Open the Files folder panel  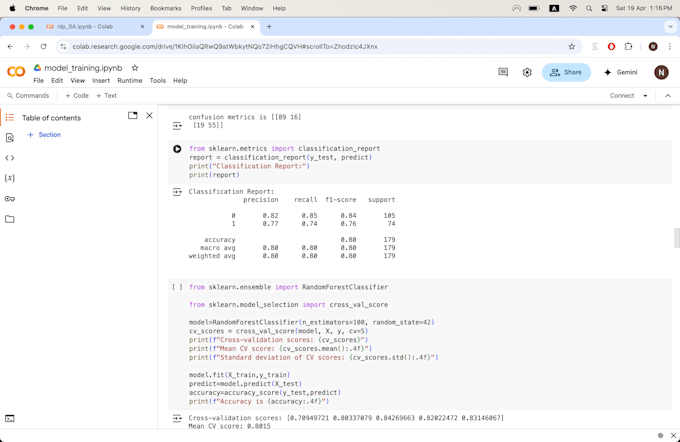10,219
